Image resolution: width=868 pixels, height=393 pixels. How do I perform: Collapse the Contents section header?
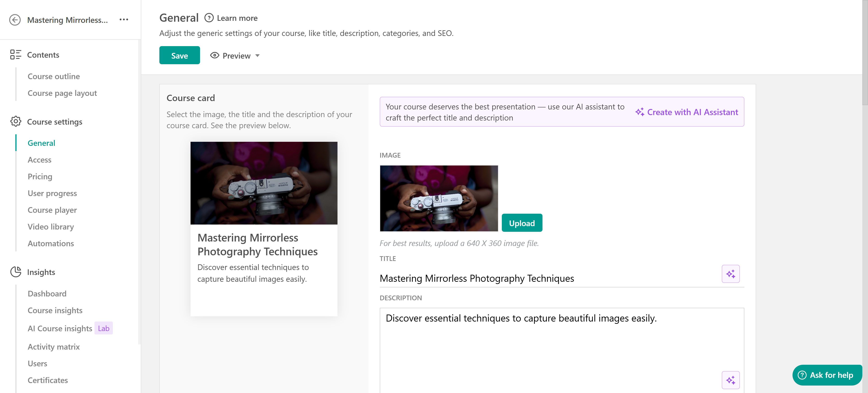pos(43,54)
